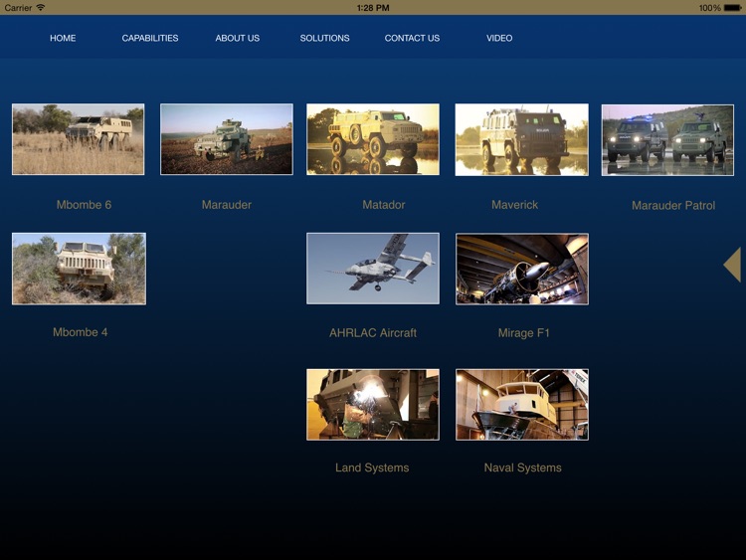Click the Maverick caption text
This screenshot has width=746, height=560.
(515, 205)
